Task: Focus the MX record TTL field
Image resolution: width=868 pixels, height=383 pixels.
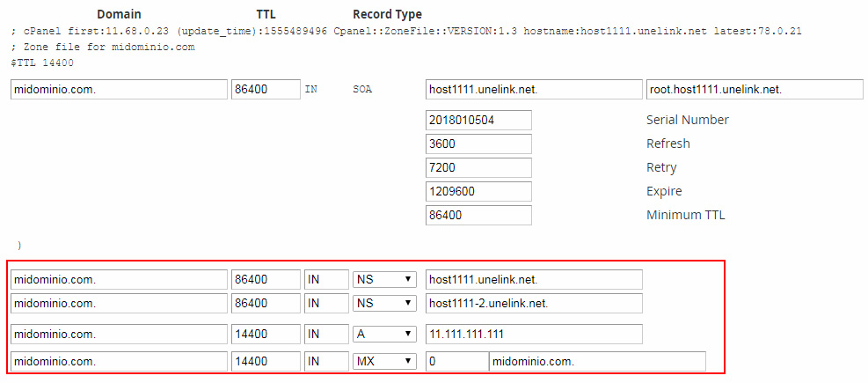Action: click(266, 361)
